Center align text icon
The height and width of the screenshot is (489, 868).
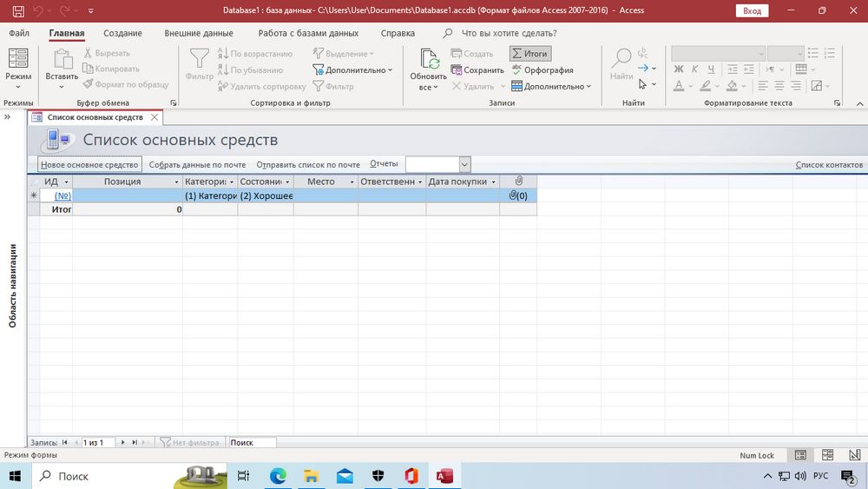click(x=779, y=86)
